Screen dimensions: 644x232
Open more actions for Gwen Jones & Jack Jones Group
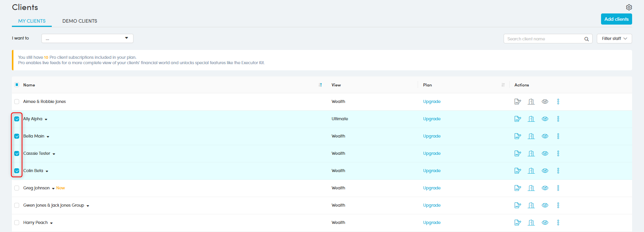pyautogui.click(x=558, y=205)
